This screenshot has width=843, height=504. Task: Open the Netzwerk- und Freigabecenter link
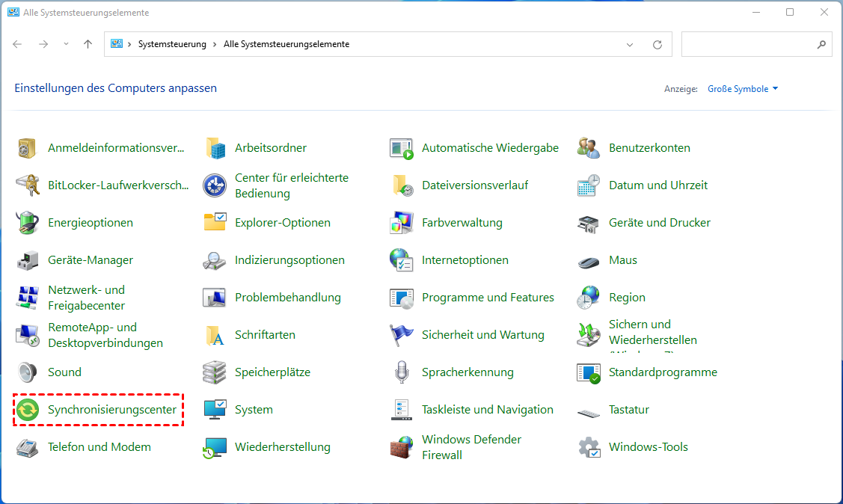tap(86, 298)
